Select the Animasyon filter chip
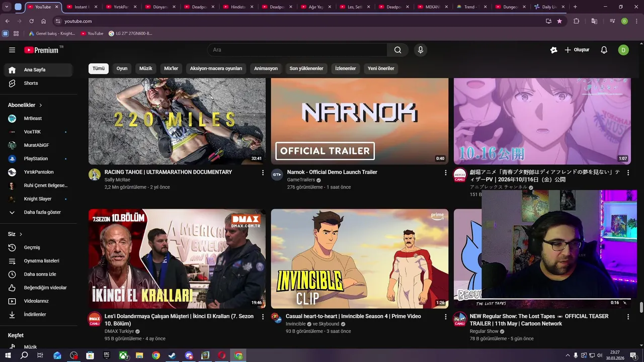 266,68
